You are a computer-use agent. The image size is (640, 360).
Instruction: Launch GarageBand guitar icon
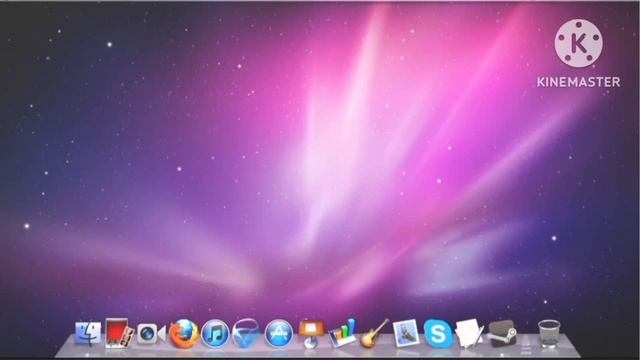[374, 333]
